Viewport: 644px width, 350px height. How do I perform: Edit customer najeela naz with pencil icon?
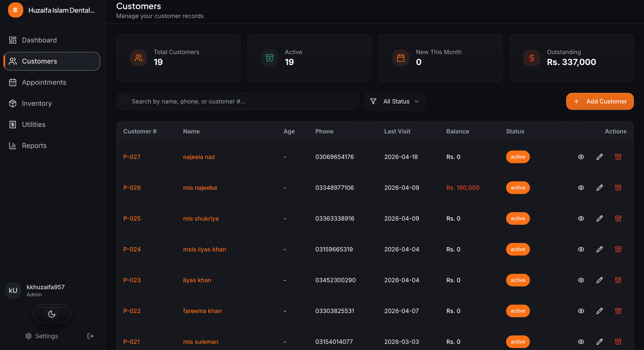(600, 157)
